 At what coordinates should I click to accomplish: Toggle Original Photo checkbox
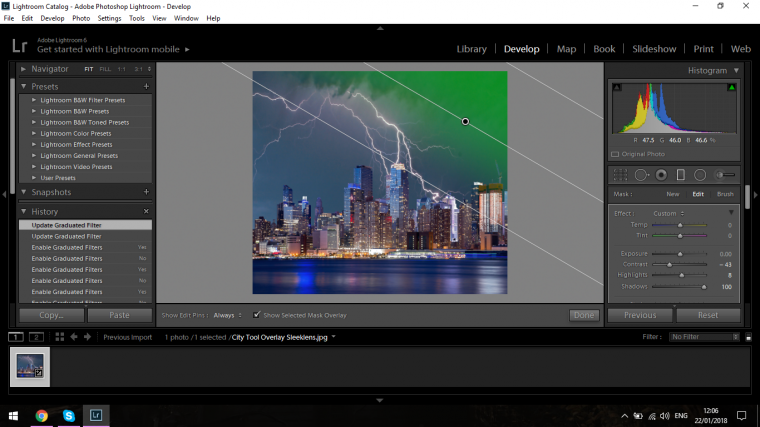(615, 154)
